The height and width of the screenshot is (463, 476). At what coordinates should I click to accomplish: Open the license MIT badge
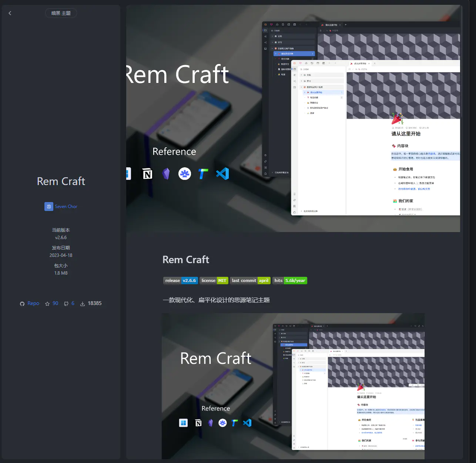(x=214, y=281)
